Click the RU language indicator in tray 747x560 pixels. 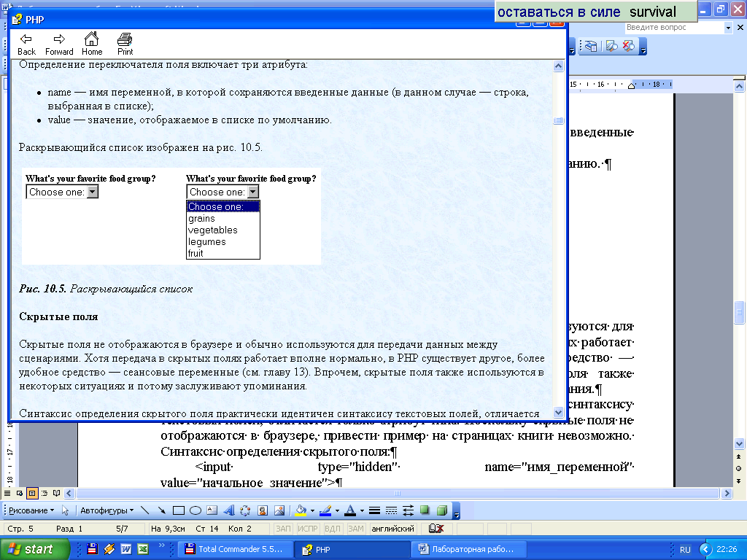[685, 550]
